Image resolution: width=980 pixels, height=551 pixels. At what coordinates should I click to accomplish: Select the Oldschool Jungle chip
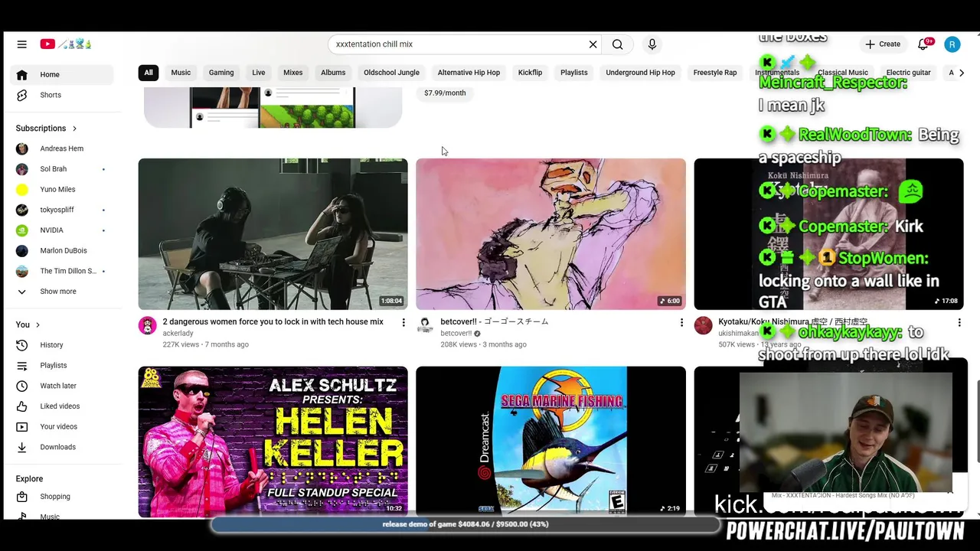[391, 73]
